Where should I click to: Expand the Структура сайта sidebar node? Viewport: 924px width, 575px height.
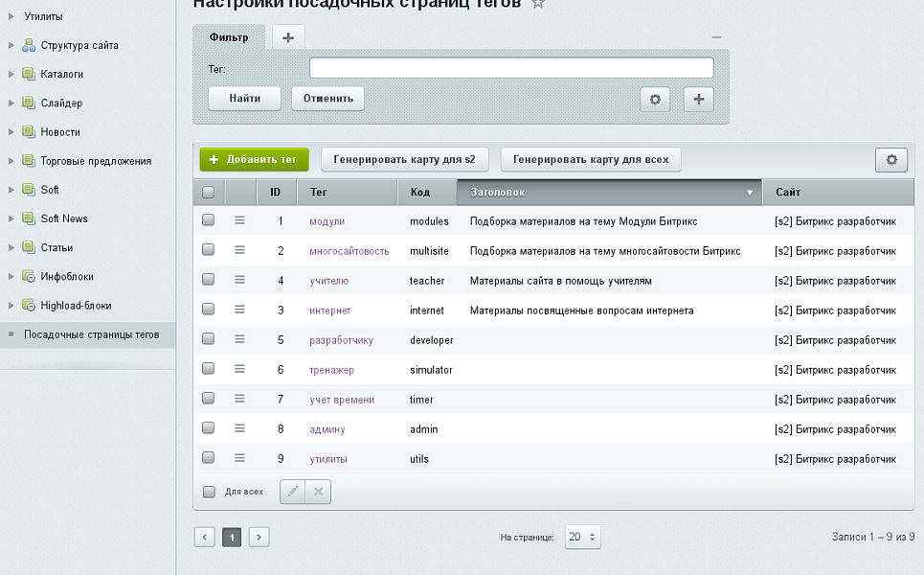(x=11, y=45)
